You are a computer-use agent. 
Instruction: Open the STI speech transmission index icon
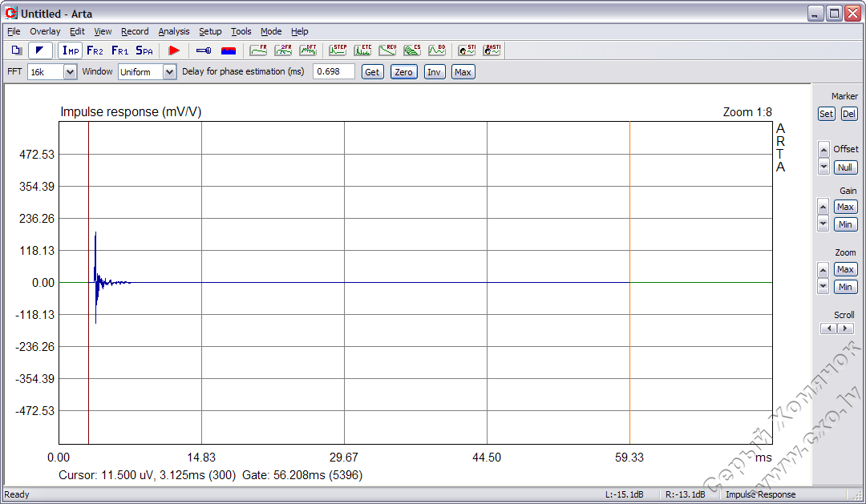(467, 50)
